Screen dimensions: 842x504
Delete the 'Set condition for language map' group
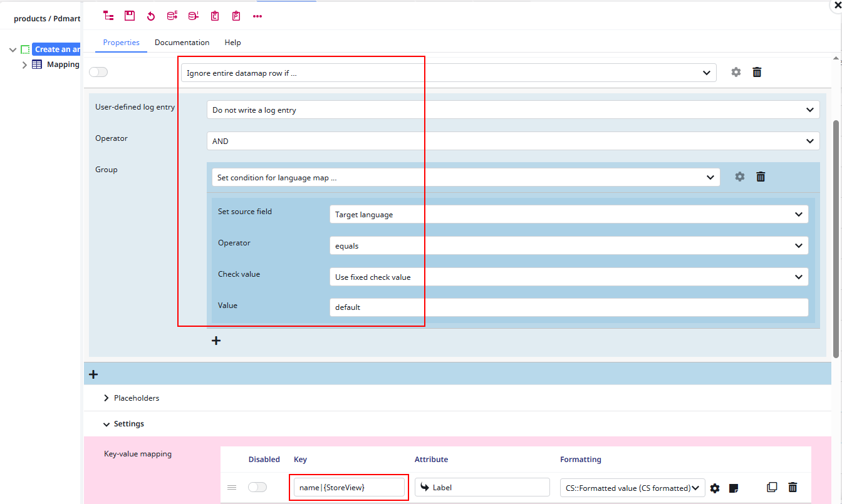pyautogui.click(x=761, y=177)
